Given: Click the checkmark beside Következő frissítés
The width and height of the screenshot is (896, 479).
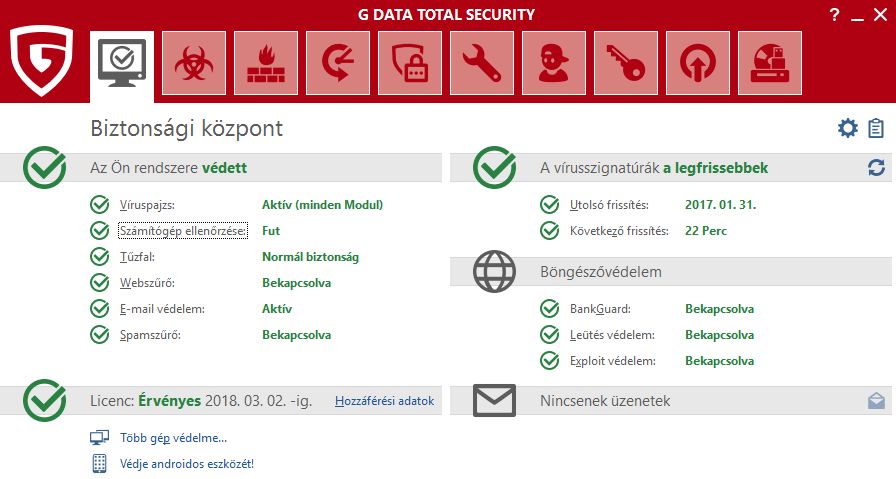Looking at the screenshot, I should 549,230.
